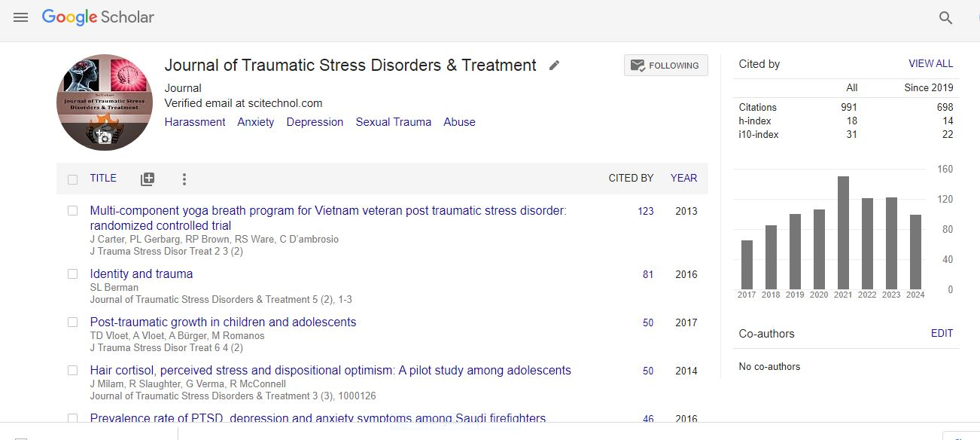Screen dimensions: 980x440
Task: Click the Citations row label
Action: click(x=758, y=108)
